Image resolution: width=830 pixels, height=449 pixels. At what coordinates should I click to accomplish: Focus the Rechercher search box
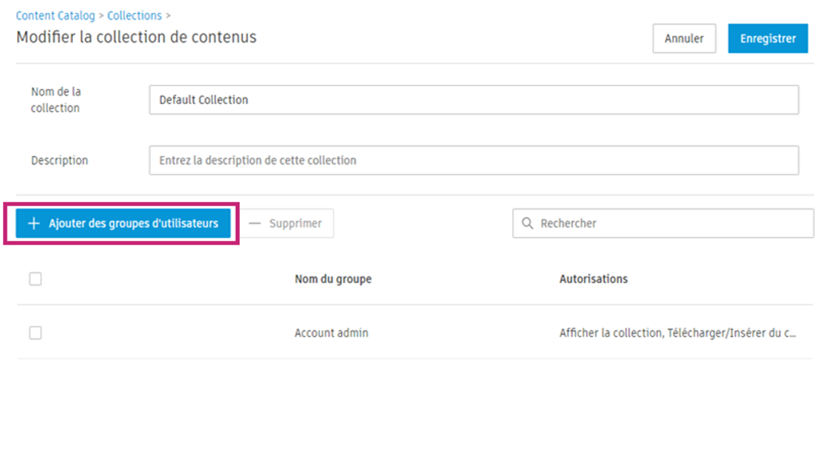pyautogui.click(x=670, y=224)
